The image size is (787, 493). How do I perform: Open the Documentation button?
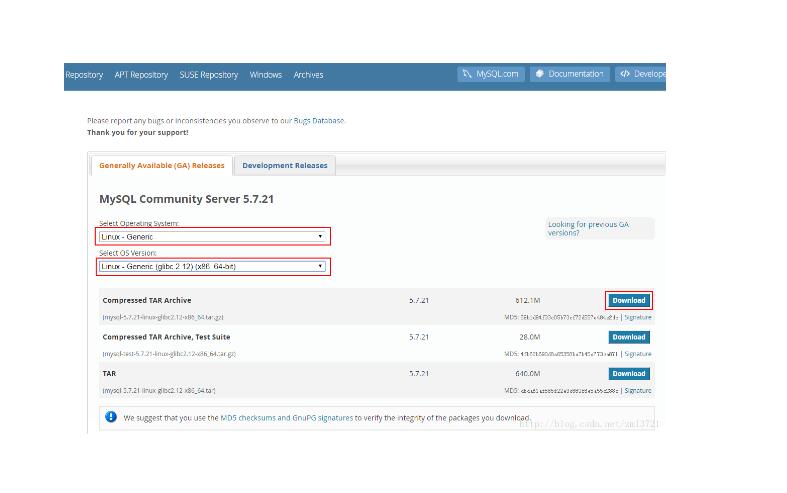[x=570, y=74]
